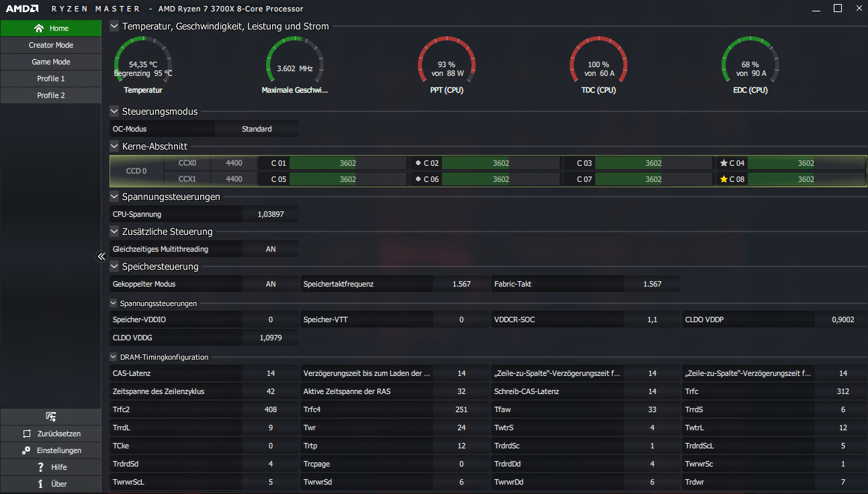Click Fabric-Takt value 1.567
868x494 pixels.
pos(652,284)
